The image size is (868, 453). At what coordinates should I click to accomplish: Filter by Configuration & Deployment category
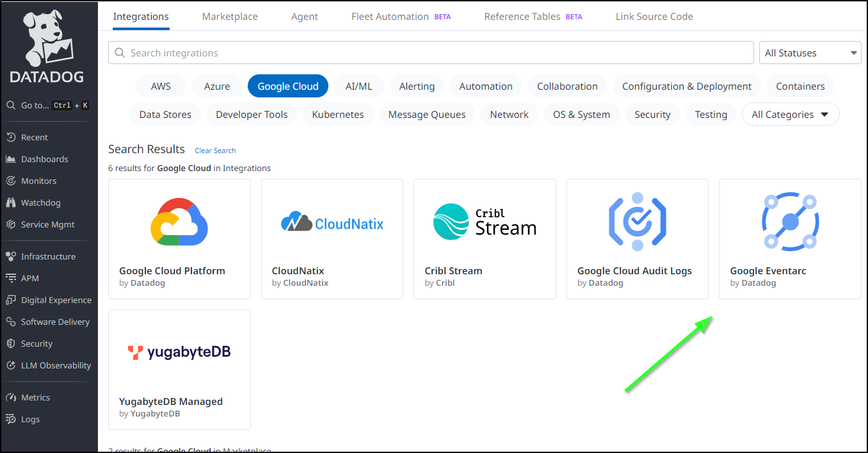point(687,86)
